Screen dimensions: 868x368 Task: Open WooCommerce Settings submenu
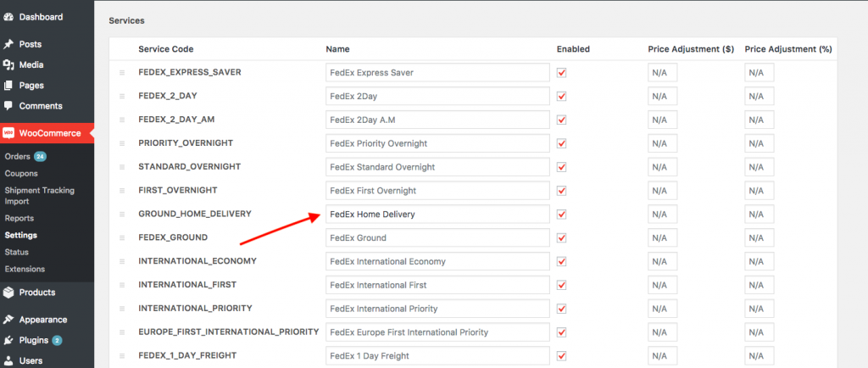point(21,235)
